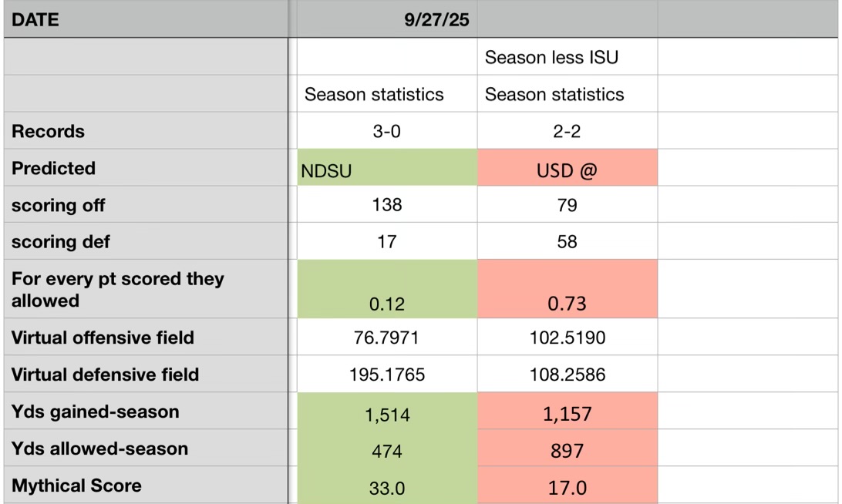Click the 76.7971 virtual offensive field value
The width and height of the screenshot is (842, 504).
386,338
